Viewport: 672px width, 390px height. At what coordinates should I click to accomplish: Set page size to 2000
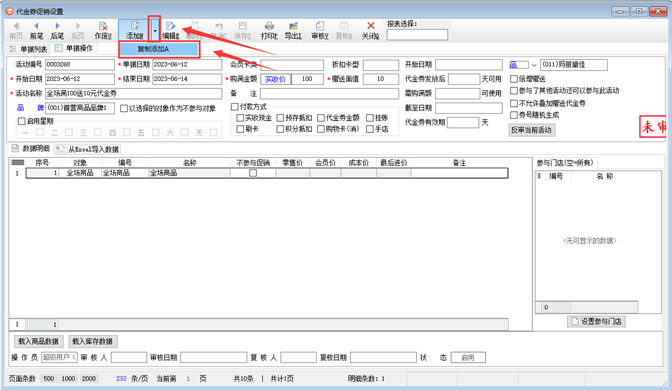89,378
